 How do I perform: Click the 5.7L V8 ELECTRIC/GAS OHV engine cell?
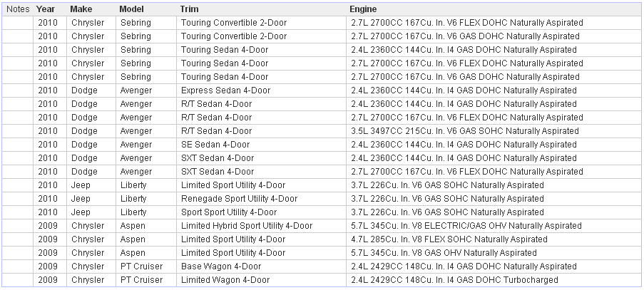pos(466,226)
